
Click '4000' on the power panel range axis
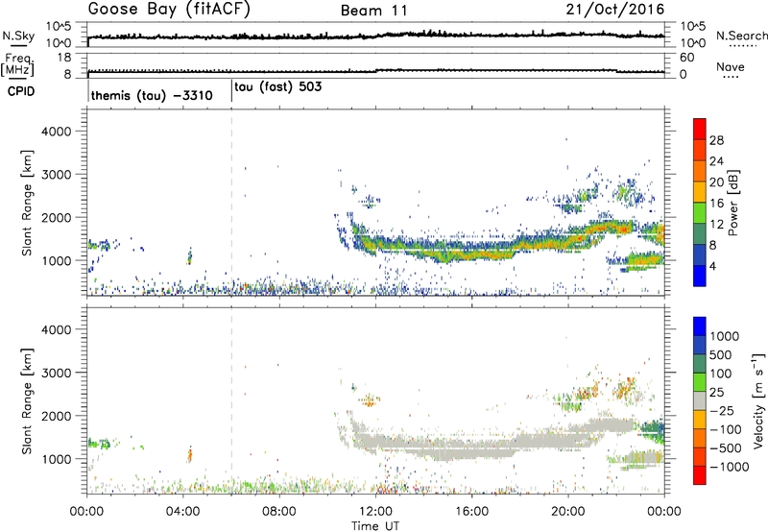coord(57,132)
